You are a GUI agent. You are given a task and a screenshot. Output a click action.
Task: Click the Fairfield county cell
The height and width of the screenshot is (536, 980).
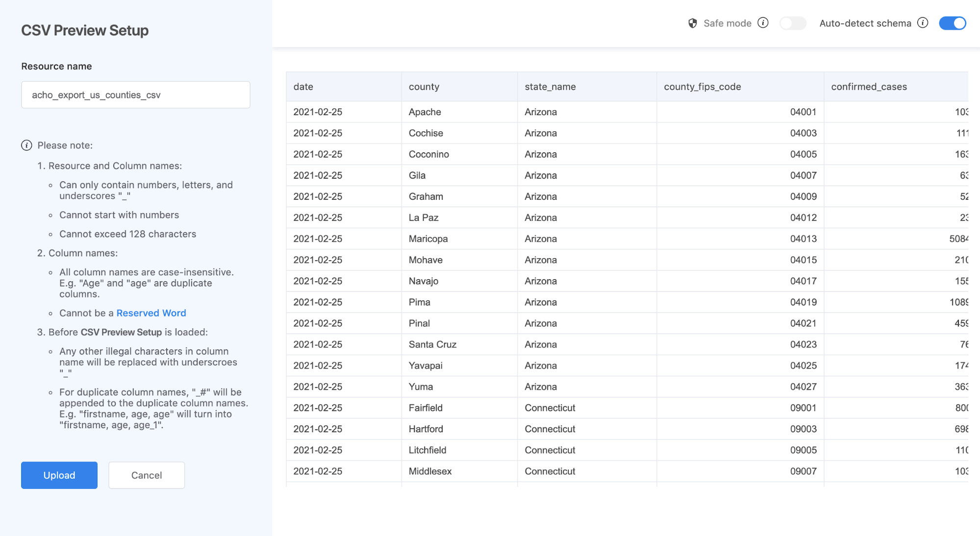click(x=426, y=408)
